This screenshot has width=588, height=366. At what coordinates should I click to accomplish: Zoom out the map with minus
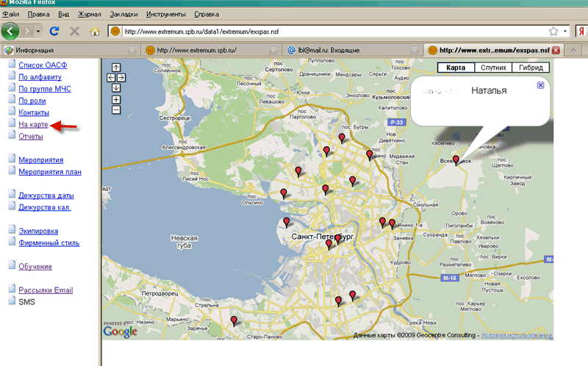tap(116, 110)
